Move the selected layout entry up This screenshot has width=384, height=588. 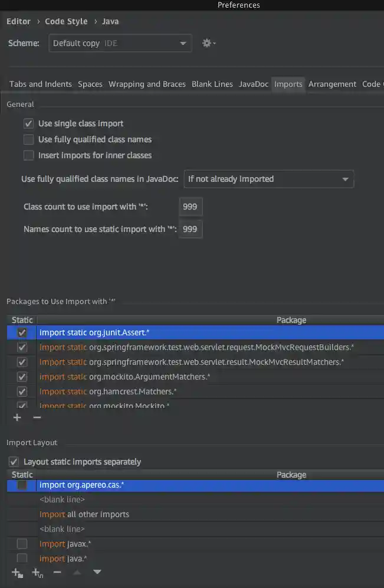(78, 572)
